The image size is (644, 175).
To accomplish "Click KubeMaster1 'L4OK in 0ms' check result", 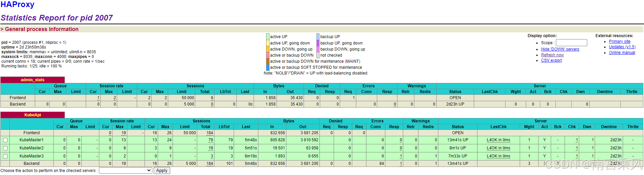I will (x=498, y=140).
